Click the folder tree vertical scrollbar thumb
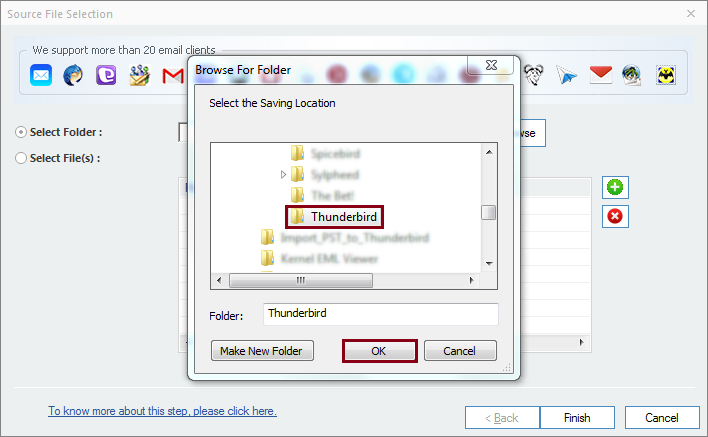 [x=489, y=212]
